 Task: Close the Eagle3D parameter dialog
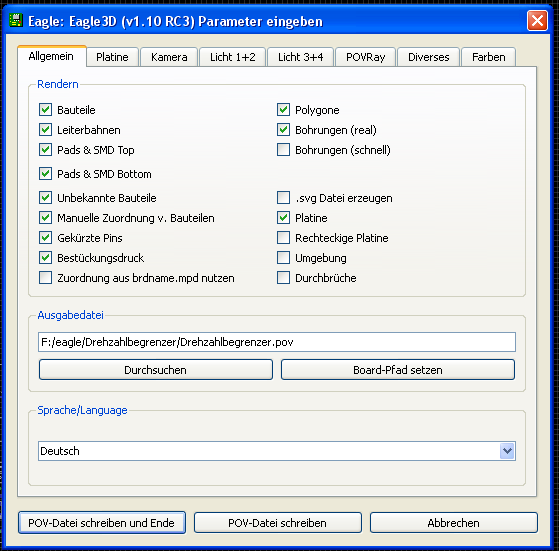pos(537,21)
